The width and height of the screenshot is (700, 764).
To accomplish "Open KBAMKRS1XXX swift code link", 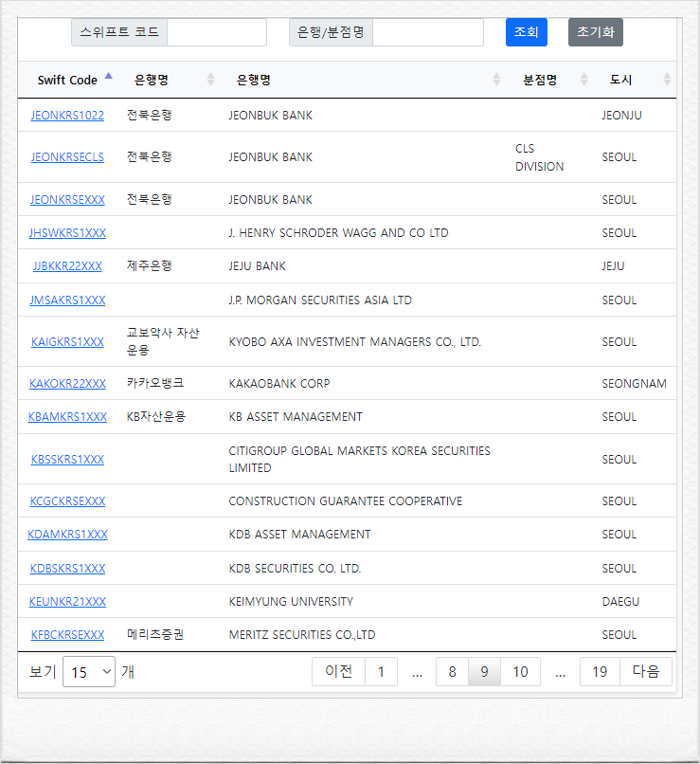I will point(67,417).
